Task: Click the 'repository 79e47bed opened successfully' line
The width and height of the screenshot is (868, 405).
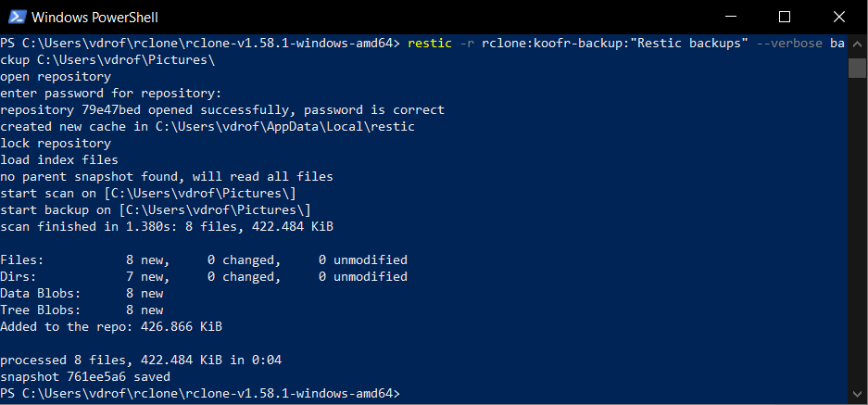Action: (x=222, y=110)
